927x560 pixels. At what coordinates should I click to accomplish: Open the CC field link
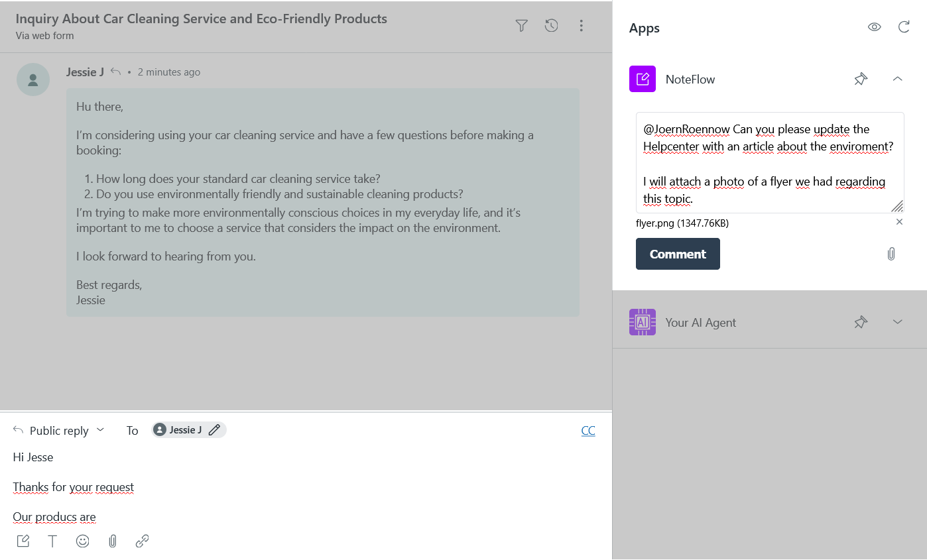point(588,430)
